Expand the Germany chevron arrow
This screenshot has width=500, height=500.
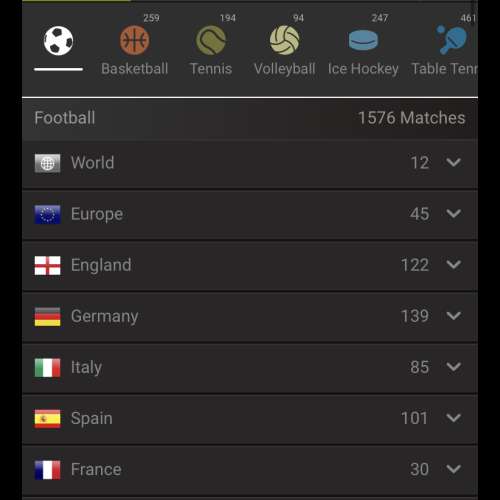[454, 316]
